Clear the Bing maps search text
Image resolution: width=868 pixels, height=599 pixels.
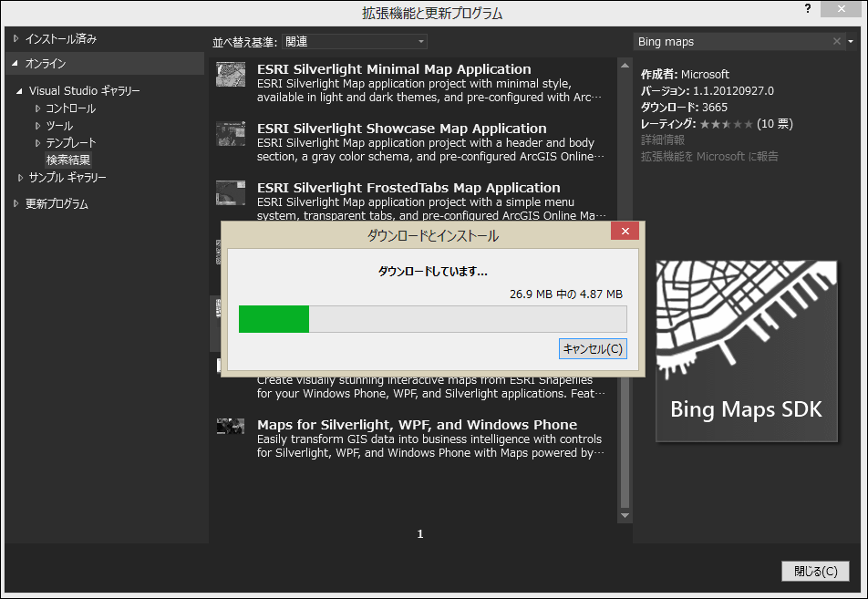[x=836, y=42]
